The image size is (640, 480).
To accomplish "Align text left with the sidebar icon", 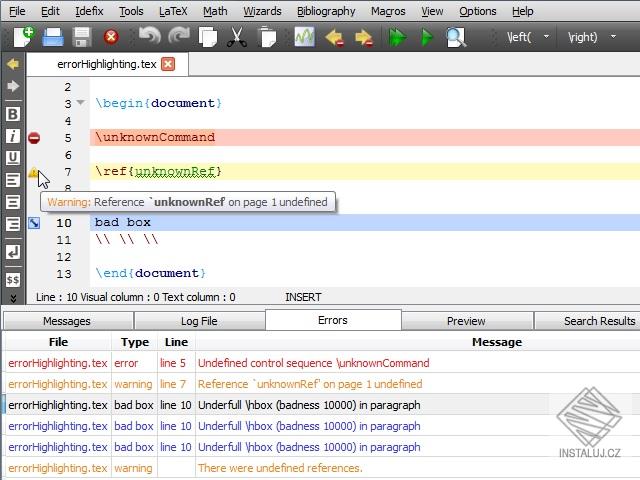I will [13, 180].
